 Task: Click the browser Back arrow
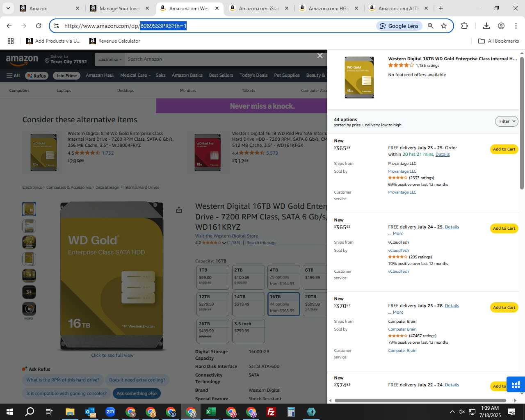[x=9, y=26]
